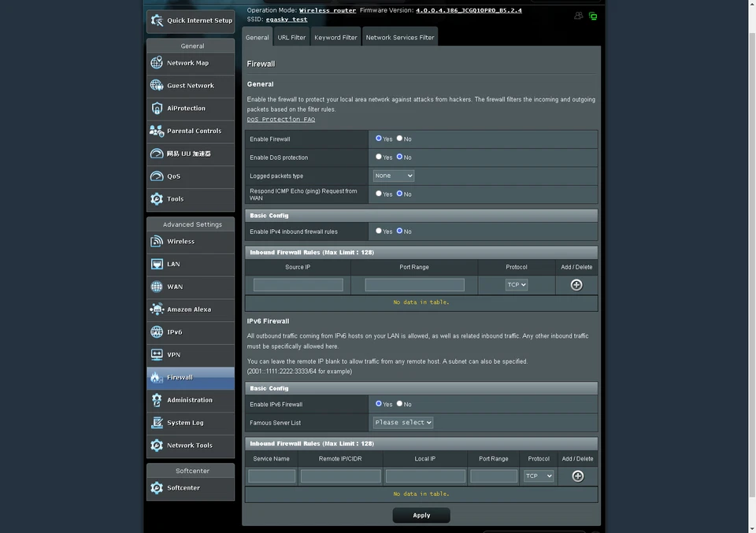Click the Apply button
Screen dimensions: 756x533
421,515
